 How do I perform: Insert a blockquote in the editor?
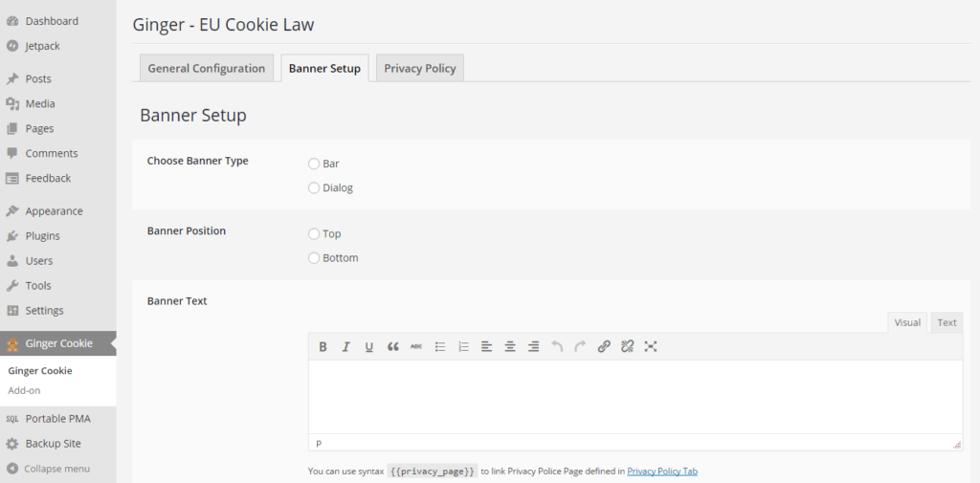click(392, 347)
